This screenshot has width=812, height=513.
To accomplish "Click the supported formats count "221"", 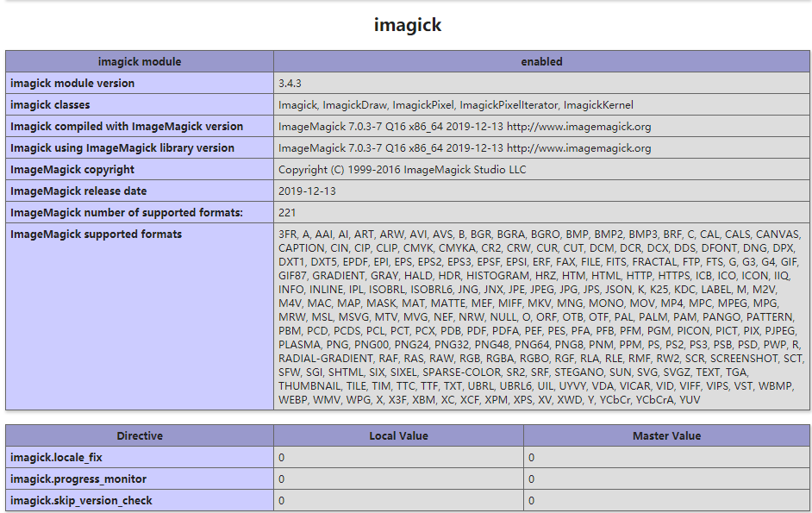I will [x=287, y=213].
